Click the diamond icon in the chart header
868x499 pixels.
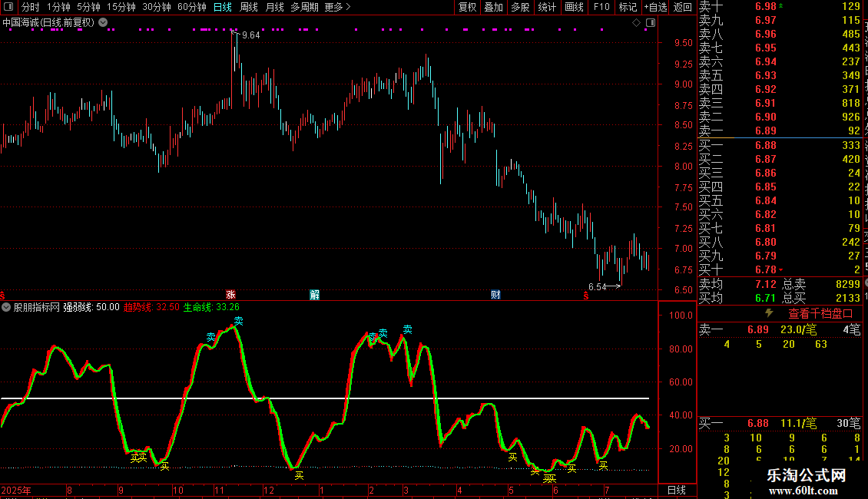636,23
